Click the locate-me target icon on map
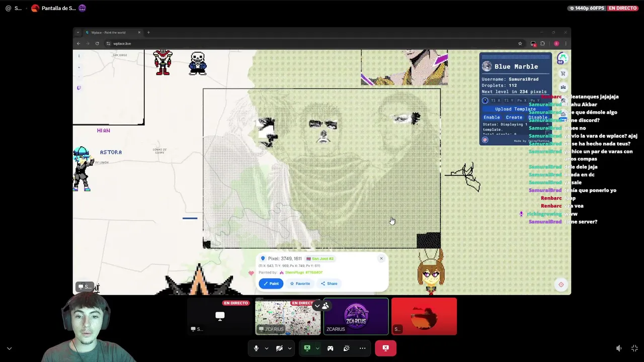The height and width of the screenshot is (362, 644). [x=561, y=285]
